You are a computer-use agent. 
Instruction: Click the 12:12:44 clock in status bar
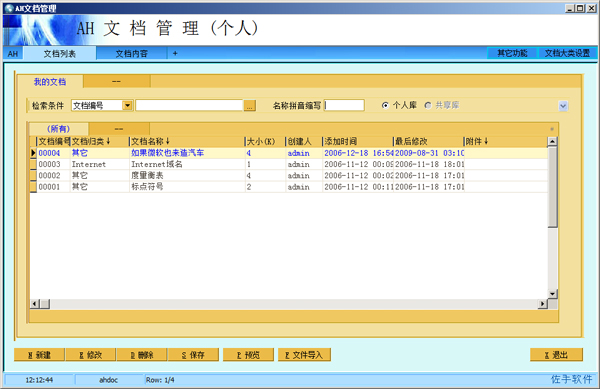39,380
